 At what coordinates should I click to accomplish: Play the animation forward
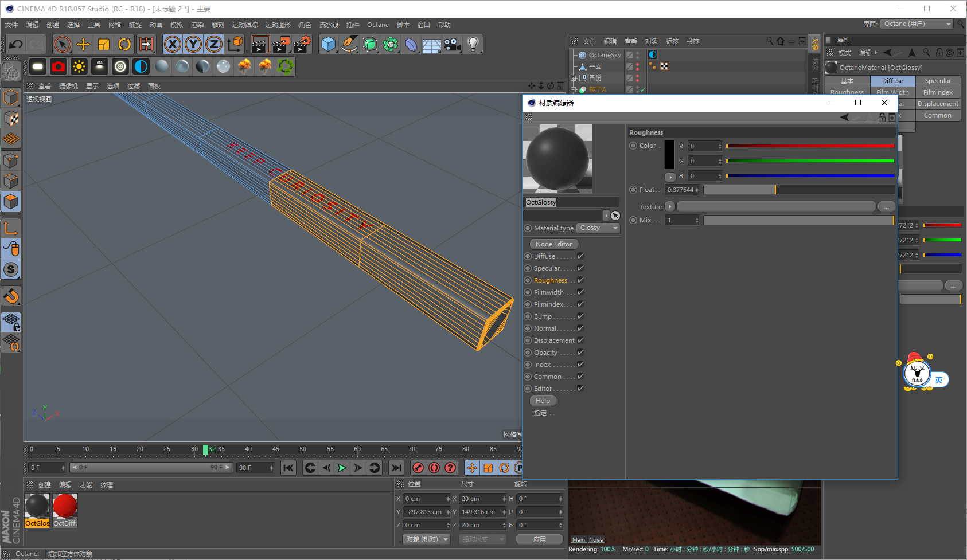tap(342, 468)
